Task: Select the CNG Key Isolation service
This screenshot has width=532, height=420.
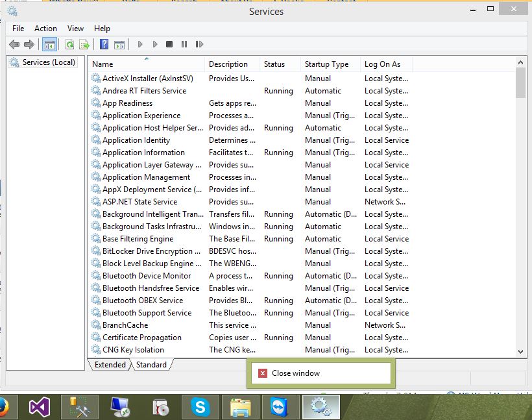Action: point(250,350)
